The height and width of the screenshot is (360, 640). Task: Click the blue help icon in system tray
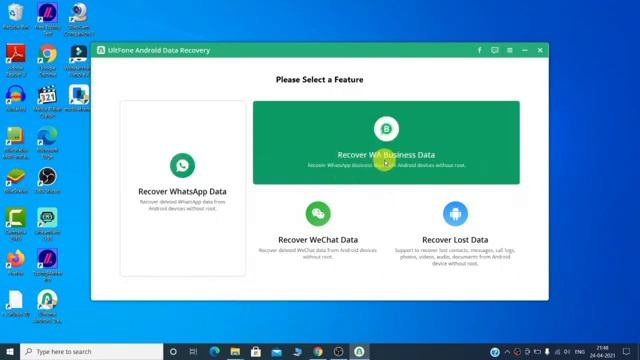pyautogui.click(x=495, y=351)
